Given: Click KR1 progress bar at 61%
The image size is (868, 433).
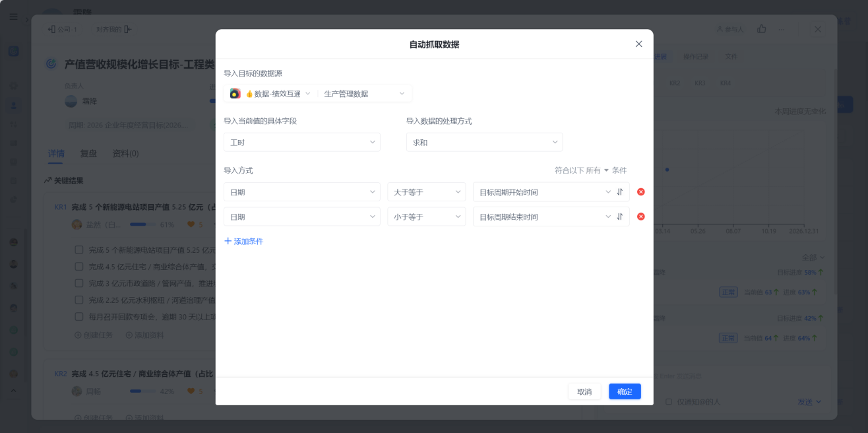Looking at the screenshot, I should [142, 224].
